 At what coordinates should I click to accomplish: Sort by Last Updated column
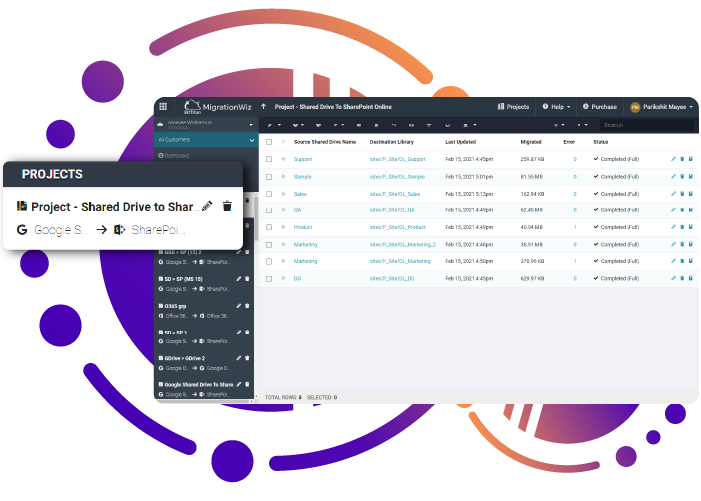click(460, 142)
